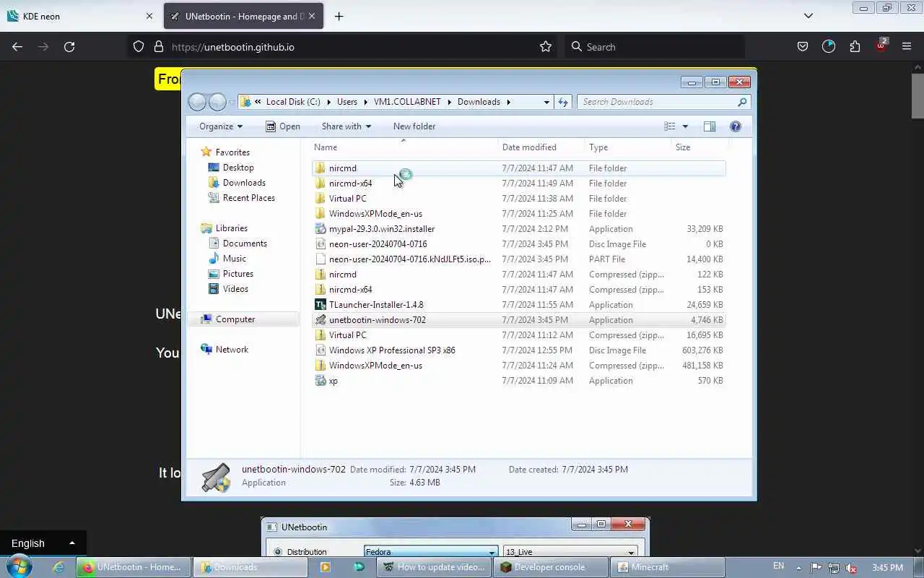Image resolution: width=924 pixels, height=578 pixels.
Task: Open Explorer help with the question mark icon
Action: tap(736, 126)
